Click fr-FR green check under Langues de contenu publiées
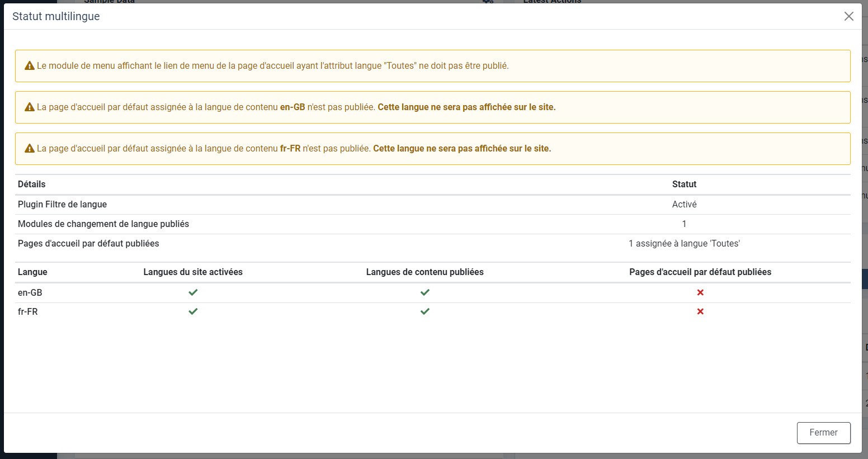The height and width of the screenshot is (459, 868). (x=425, y=311)
